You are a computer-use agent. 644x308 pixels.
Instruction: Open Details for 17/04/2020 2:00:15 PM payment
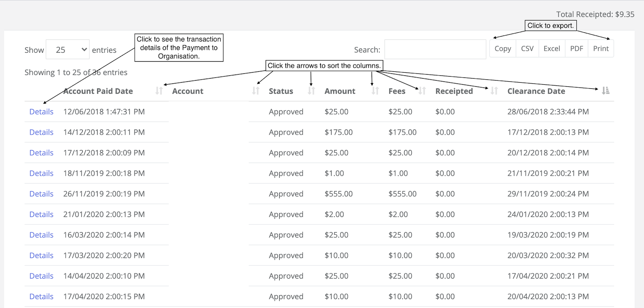pyautogui.click(x=41, y=297)
